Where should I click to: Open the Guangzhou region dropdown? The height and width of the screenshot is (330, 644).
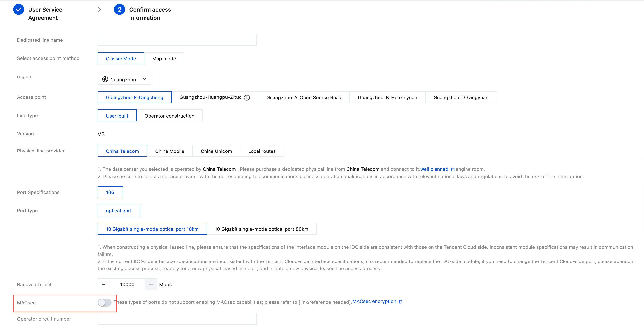coord(124,79)
